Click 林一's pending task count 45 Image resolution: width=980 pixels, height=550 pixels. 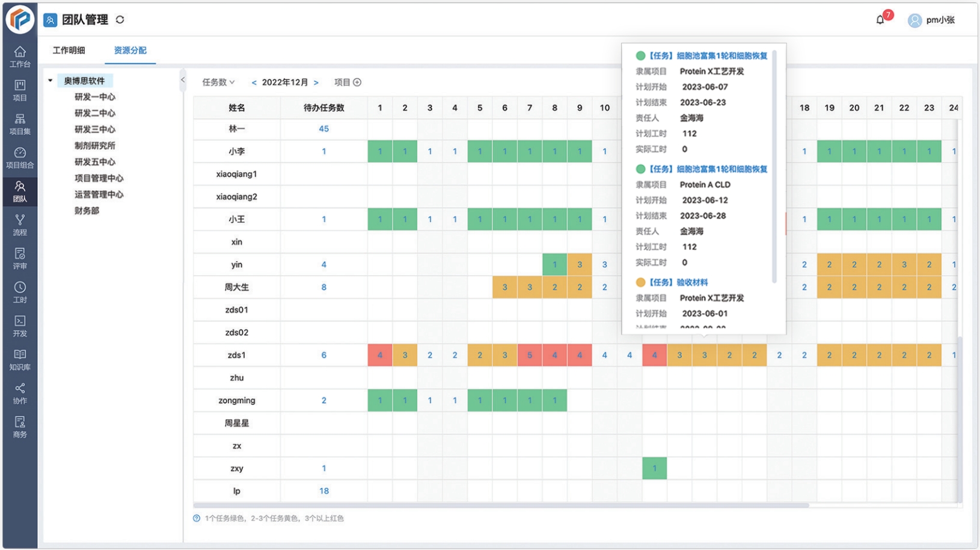click(x=323, y=128)
